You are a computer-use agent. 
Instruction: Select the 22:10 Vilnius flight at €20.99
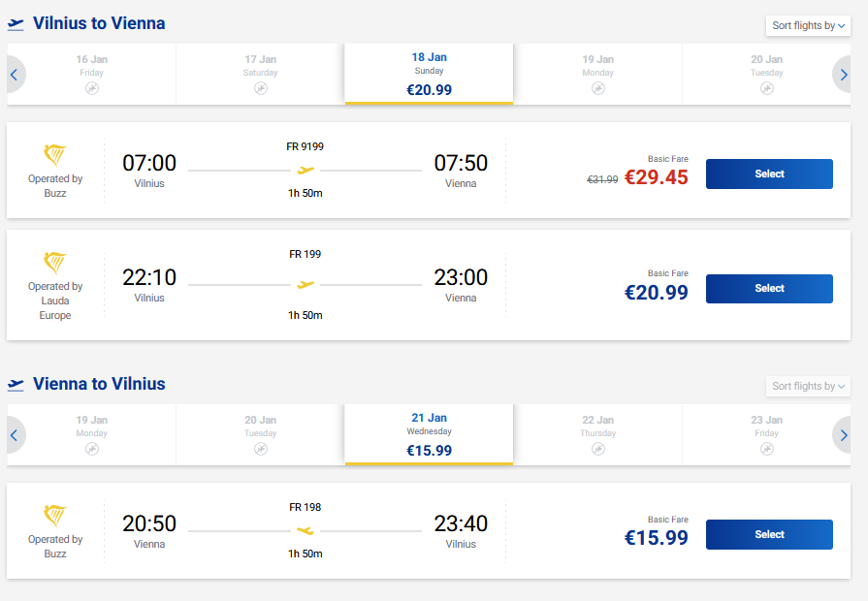(x=769, y=288)
